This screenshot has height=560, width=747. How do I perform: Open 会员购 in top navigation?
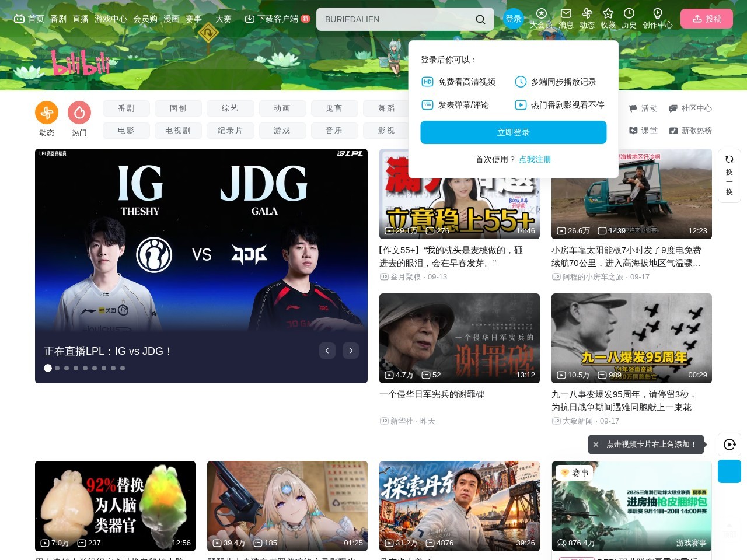click(x=145, y=19)
